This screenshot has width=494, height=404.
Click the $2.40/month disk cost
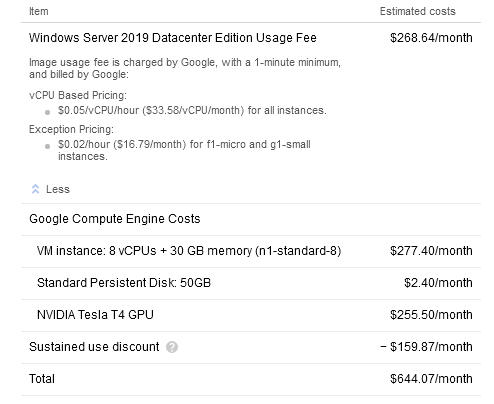[x=438, y=283]
